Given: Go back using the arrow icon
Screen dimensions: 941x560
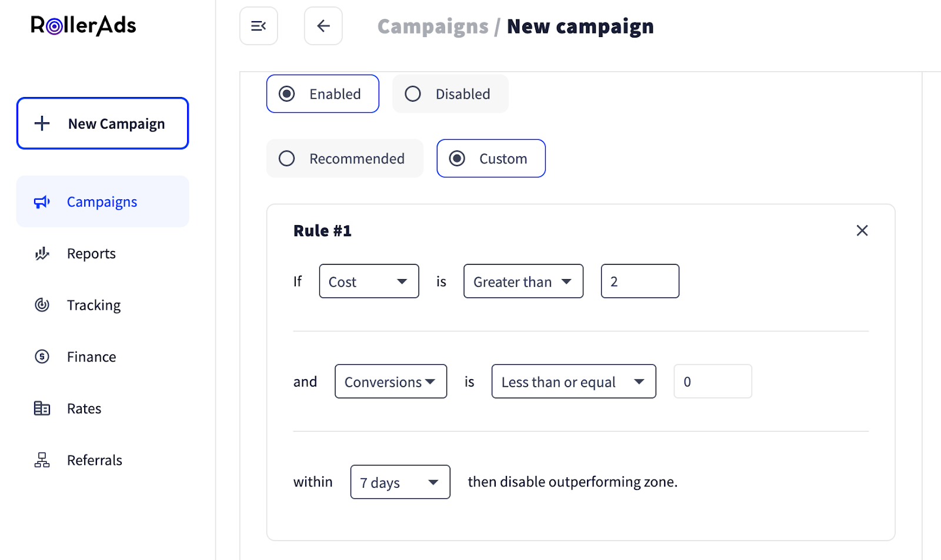Looking at the screenshot, I should click(x=323, y=26).
